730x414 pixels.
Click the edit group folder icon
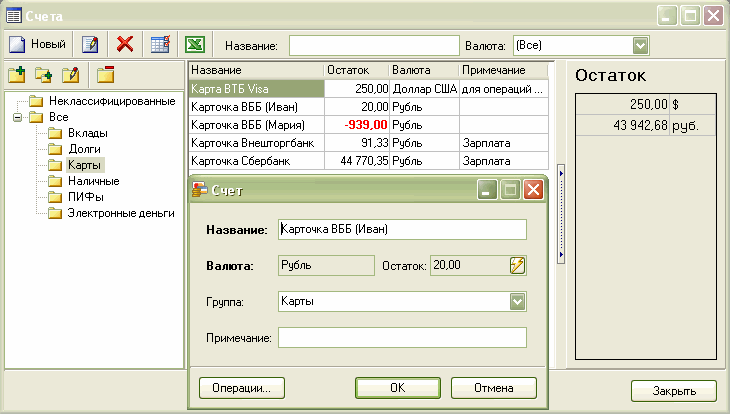click(x=70, y=75)
